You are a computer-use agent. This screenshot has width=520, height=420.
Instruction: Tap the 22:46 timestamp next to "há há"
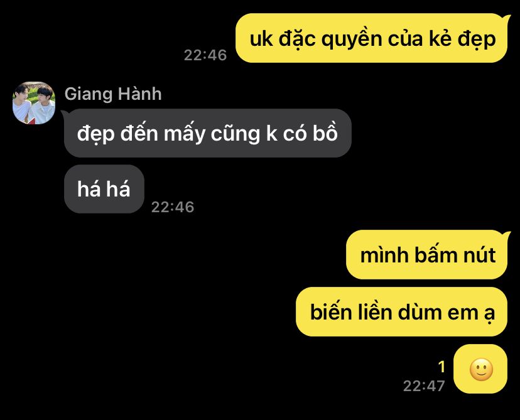[173, 207]
